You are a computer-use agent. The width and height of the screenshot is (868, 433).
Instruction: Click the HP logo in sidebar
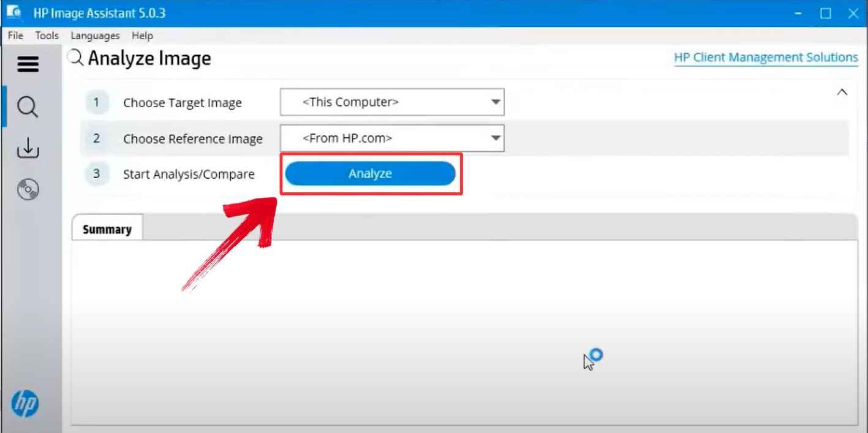click(x=25, y=403)
